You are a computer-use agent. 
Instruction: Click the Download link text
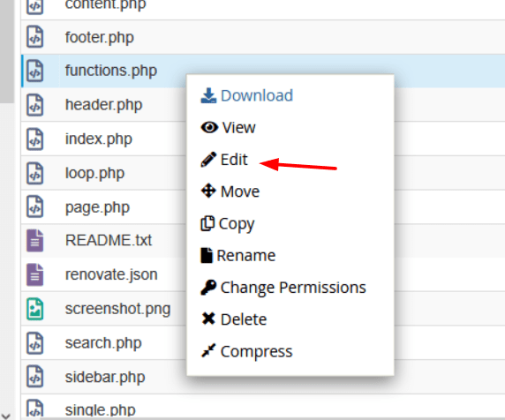pyautogui.click(x=257, y=95)
